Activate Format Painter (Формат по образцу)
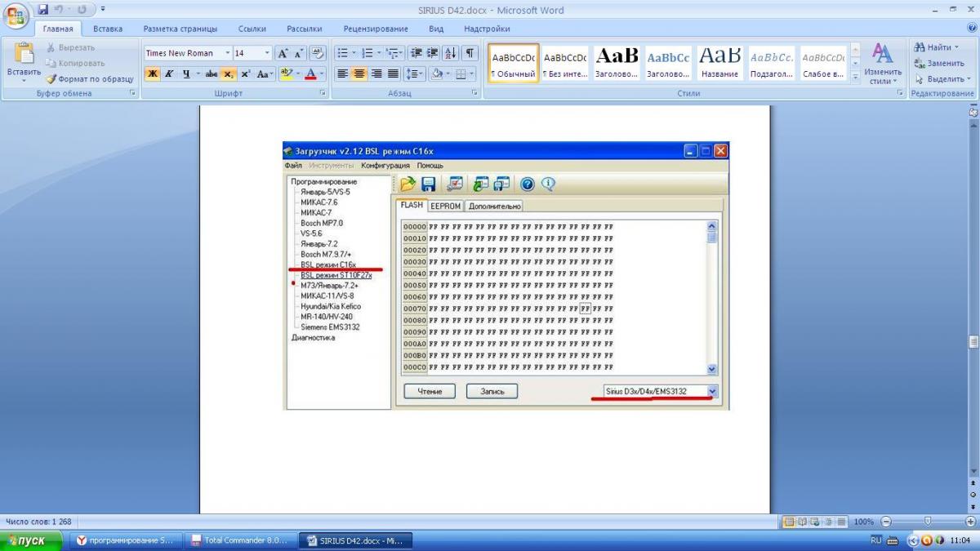 (90, 79)
